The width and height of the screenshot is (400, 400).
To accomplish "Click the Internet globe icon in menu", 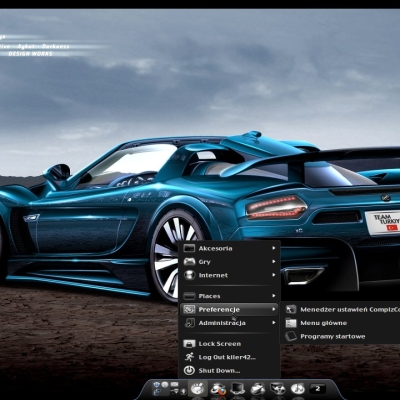I will [x=189, y=275].
